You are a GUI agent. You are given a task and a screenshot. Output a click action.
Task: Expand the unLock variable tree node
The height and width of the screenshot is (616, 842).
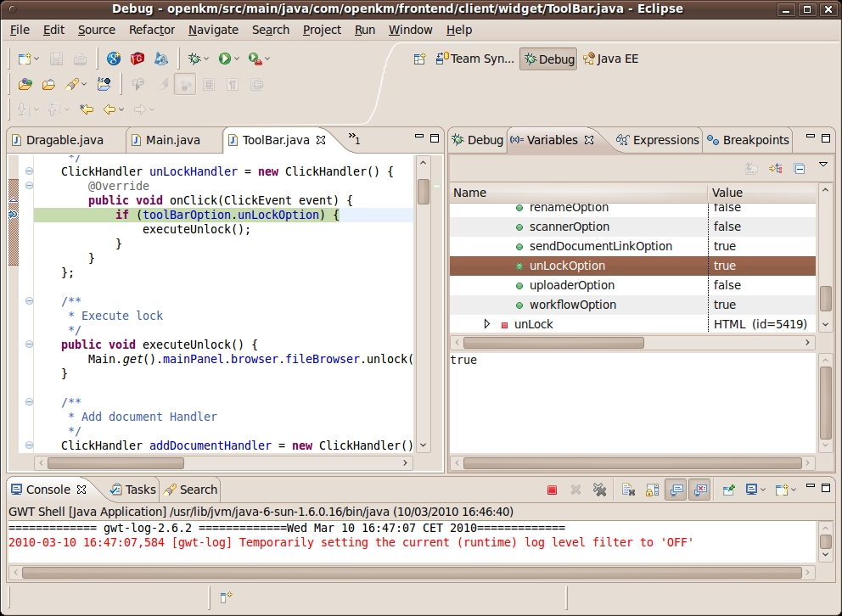486,324
